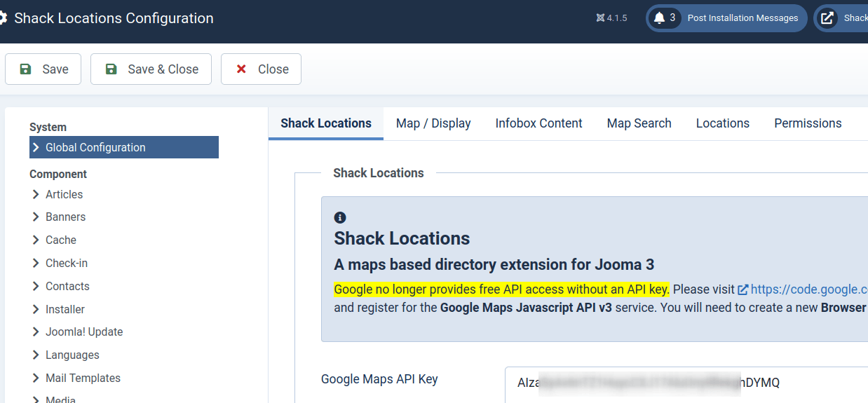Select the Locations tab
868x403 pixels.
coord(722,123)
